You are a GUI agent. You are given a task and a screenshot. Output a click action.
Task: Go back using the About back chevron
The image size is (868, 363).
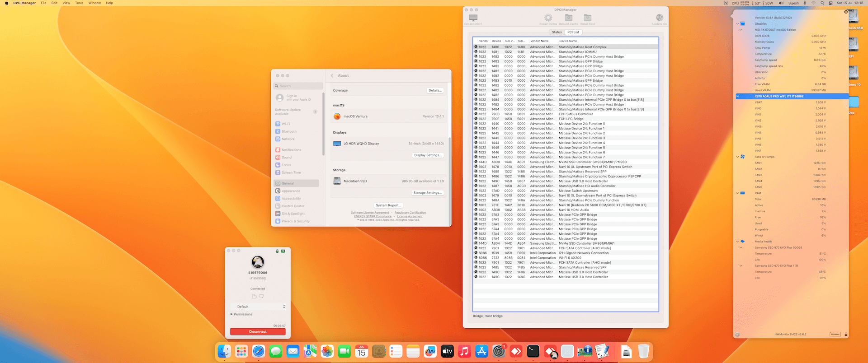[332, 76]
